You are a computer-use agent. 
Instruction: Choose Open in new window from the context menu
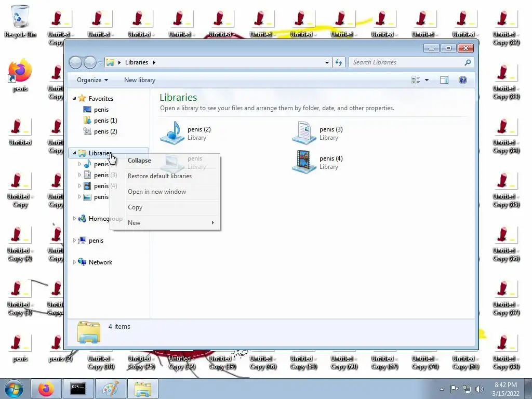[165, 192]
